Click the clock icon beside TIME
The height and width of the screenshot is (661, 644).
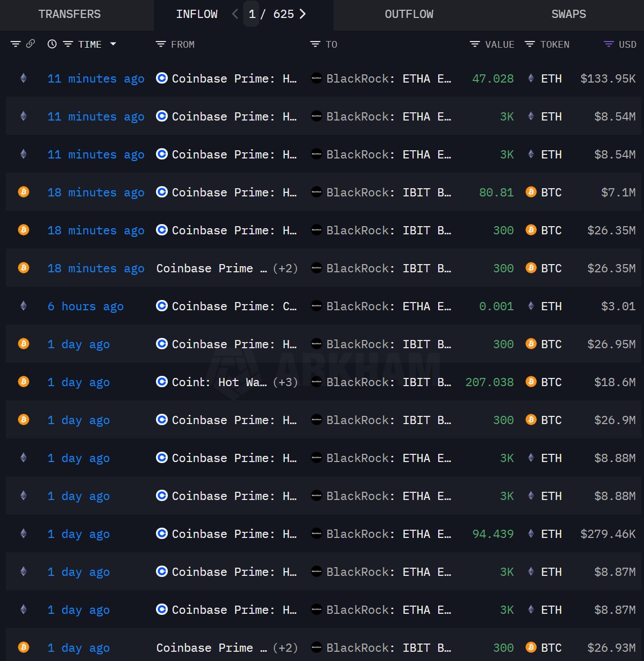(x=52, y=44)
